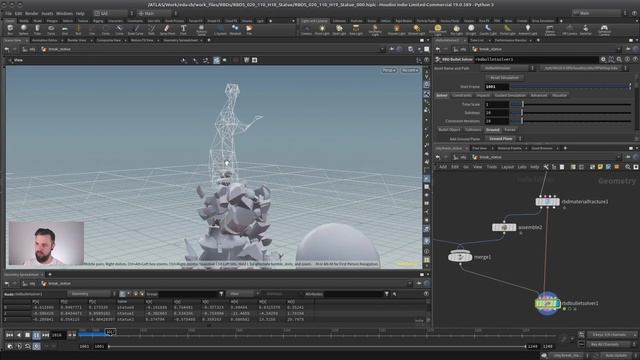Select the Torus shelf tool
The image size is (640, 360).
point(51,29)
